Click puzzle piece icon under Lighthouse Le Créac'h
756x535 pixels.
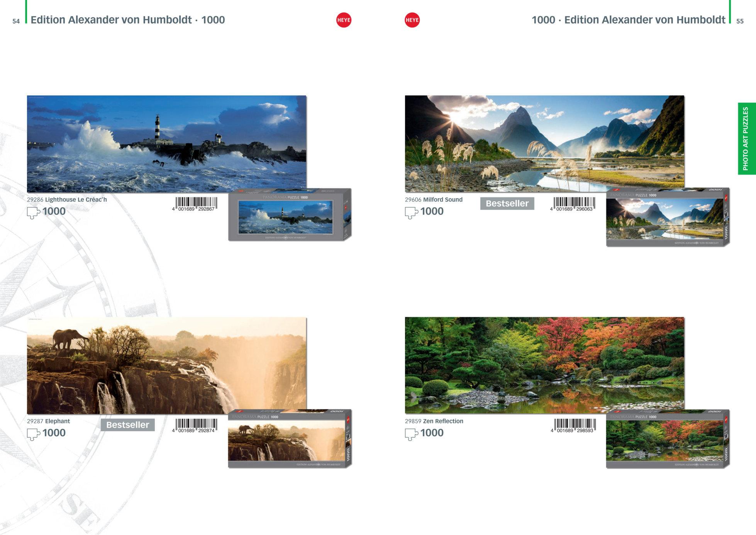tap(33, 212)
